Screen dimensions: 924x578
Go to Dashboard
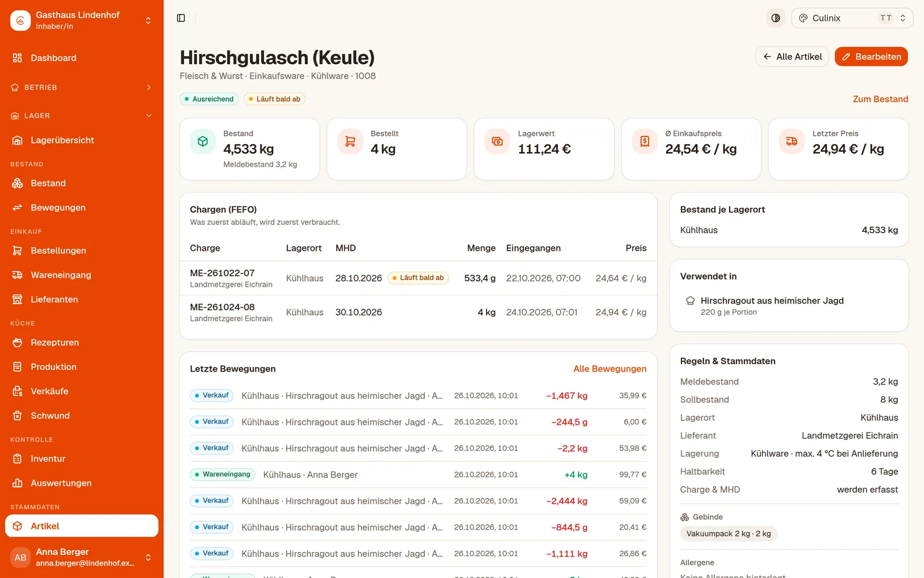82,58
